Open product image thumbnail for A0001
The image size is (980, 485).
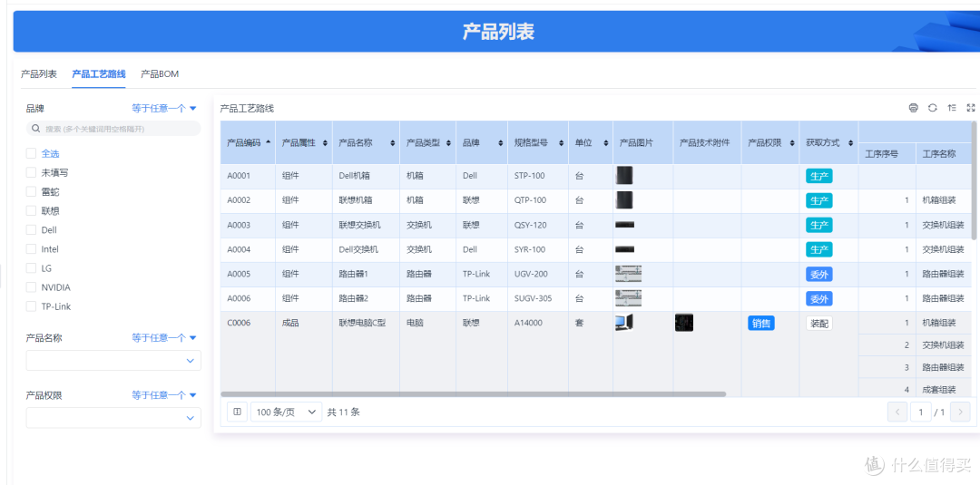pos(623,175)
